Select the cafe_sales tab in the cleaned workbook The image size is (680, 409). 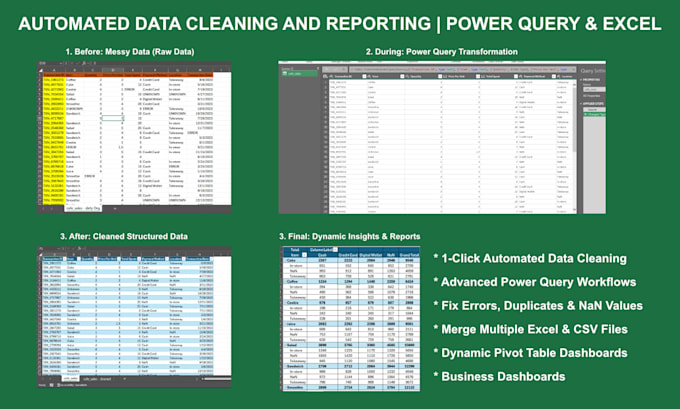tap(71, 379)
